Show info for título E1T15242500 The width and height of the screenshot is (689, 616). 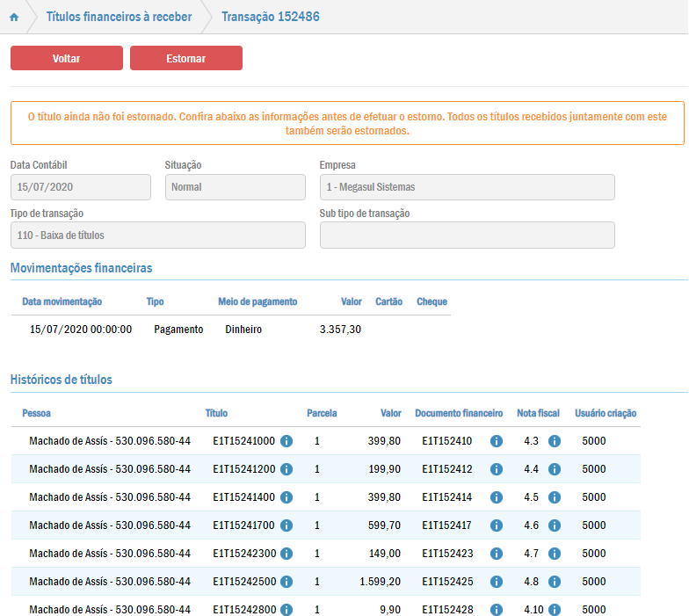(x=286, y=582)
